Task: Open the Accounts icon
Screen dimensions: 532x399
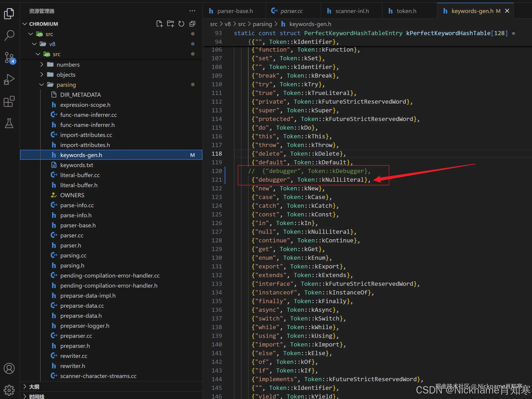Action: pos(9,368)
